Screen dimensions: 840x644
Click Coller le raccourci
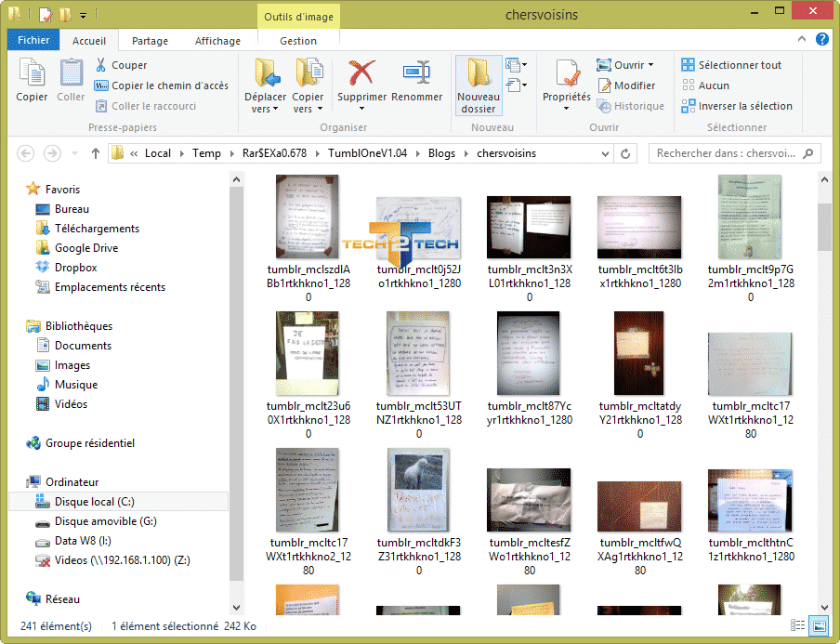tap(146, 106)
